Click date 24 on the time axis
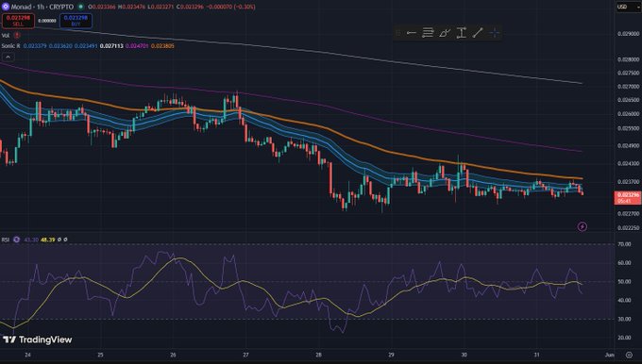Image resolution: width=642 pixels, height=364 pixels. 27,355
